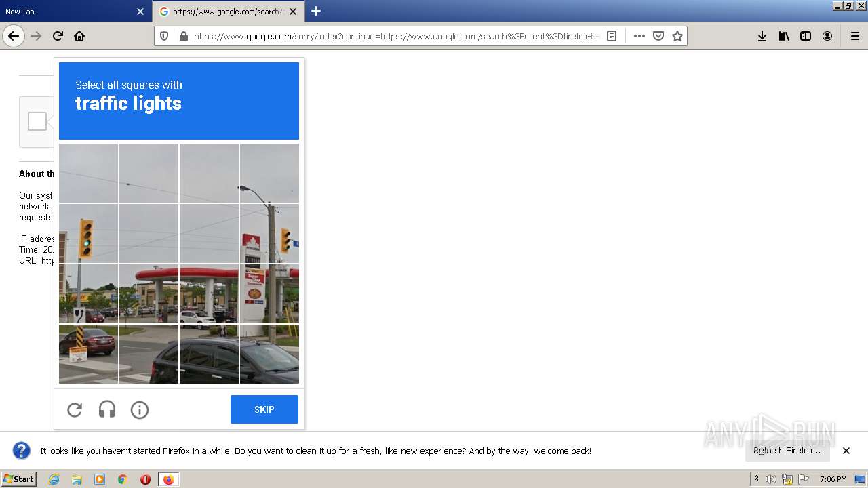Open the Firefox home page

click(x=79, y=36)
